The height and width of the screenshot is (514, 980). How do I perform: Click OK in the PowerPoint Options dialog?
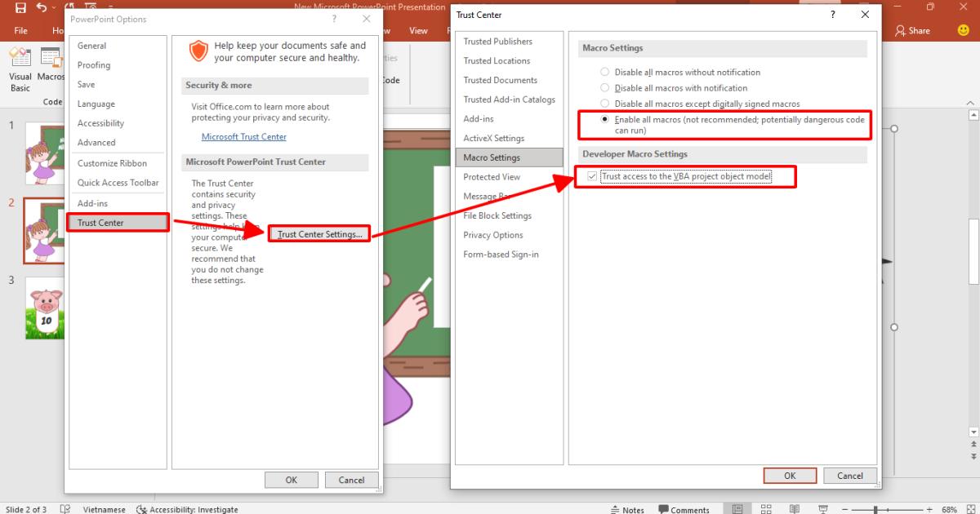[x=291, y=480]
